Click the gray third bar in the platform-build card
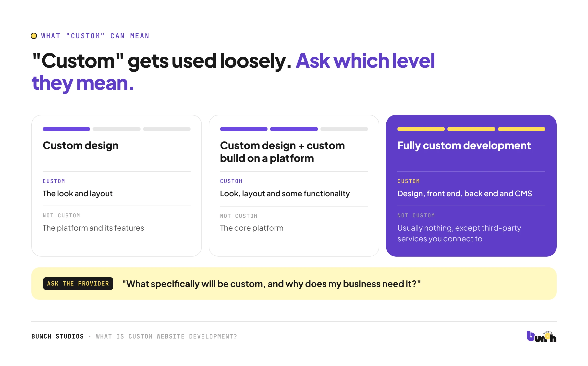This screenshot has width=588, height=366. [344, 129]
